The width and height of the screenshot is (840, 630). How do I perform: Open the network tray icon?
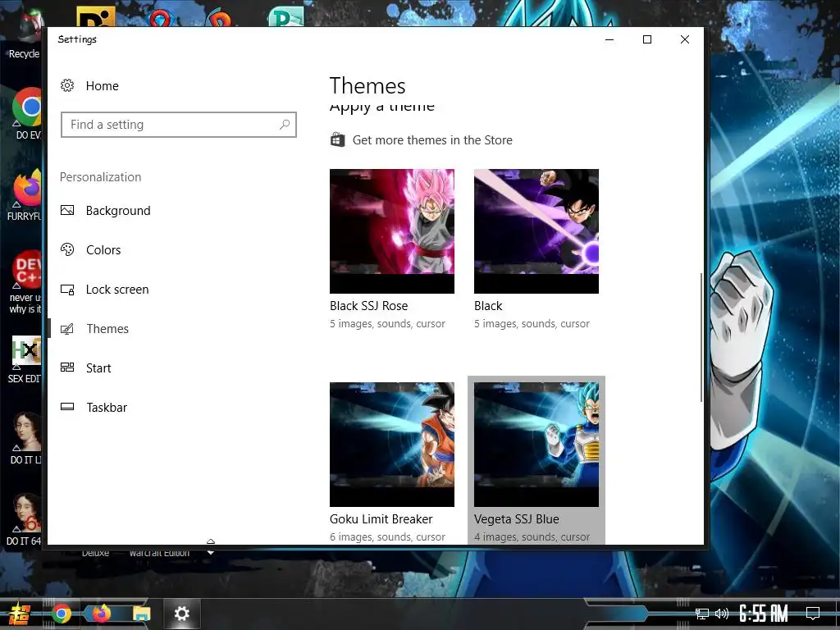point(702,614)
